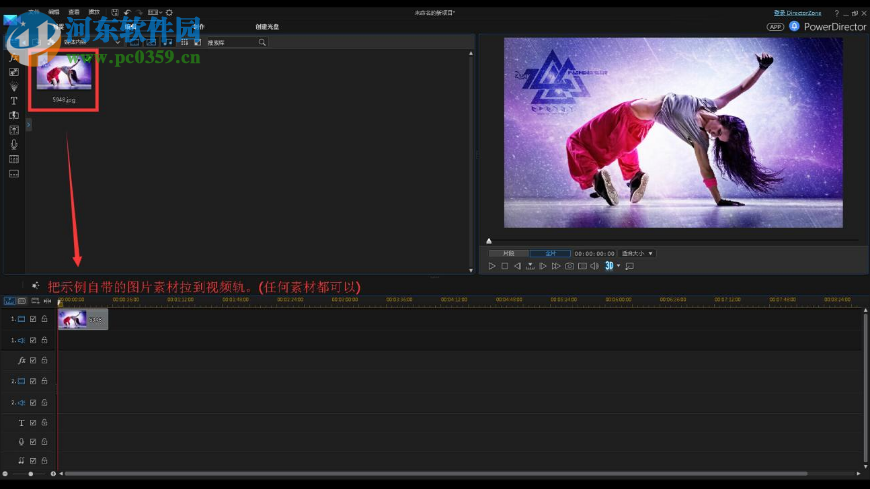This screenshot has height=489, width=870.
Task: Click the magic tool icon above timeline
Action: click(x=36, y=285)
